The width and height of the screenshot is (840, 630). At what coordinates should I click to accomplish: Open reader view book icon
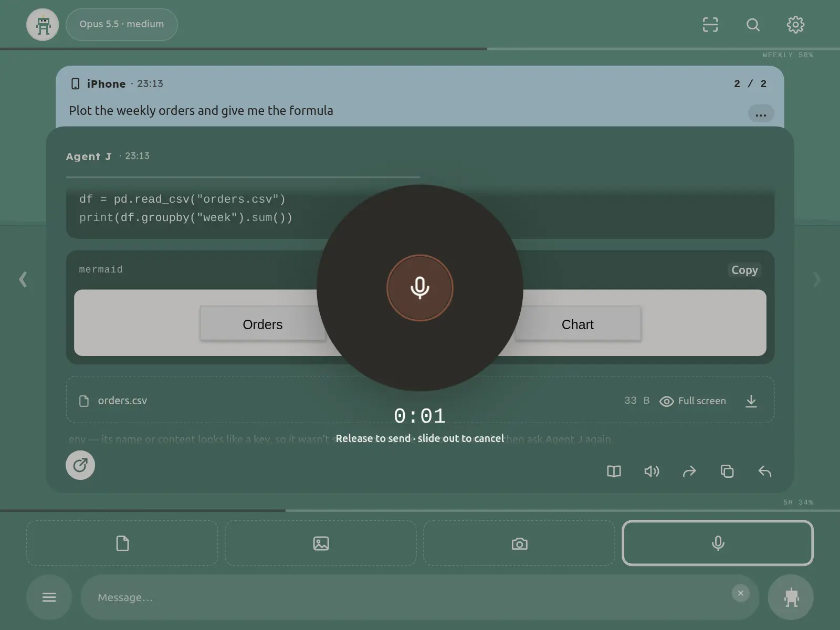(x=614, y=471)
